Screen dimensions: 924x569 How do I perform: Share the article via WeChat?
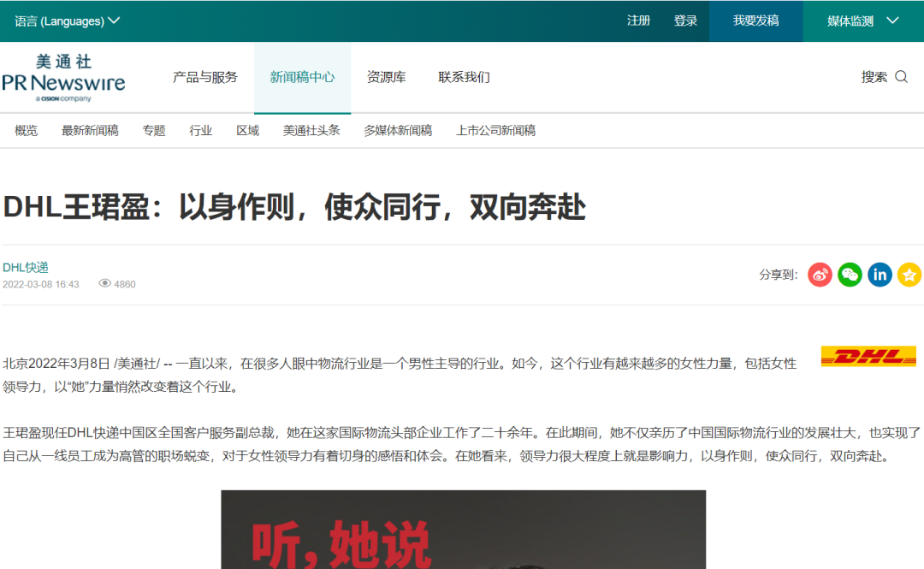(x=849, y=275)
